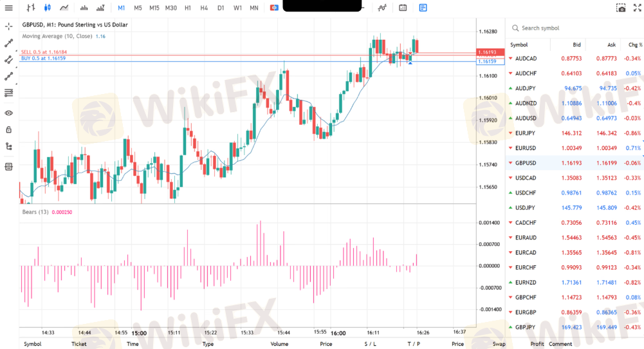This screenshot has width=644, height=349.
Task: Select the H1 timeframe
Action: pyautogui.click(x=188, y=8)
